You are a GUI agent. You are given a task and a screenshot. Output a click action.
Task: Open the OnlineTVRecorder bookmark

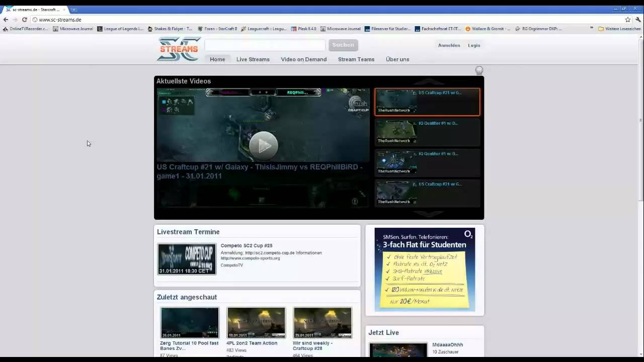(x=26, y=29)
